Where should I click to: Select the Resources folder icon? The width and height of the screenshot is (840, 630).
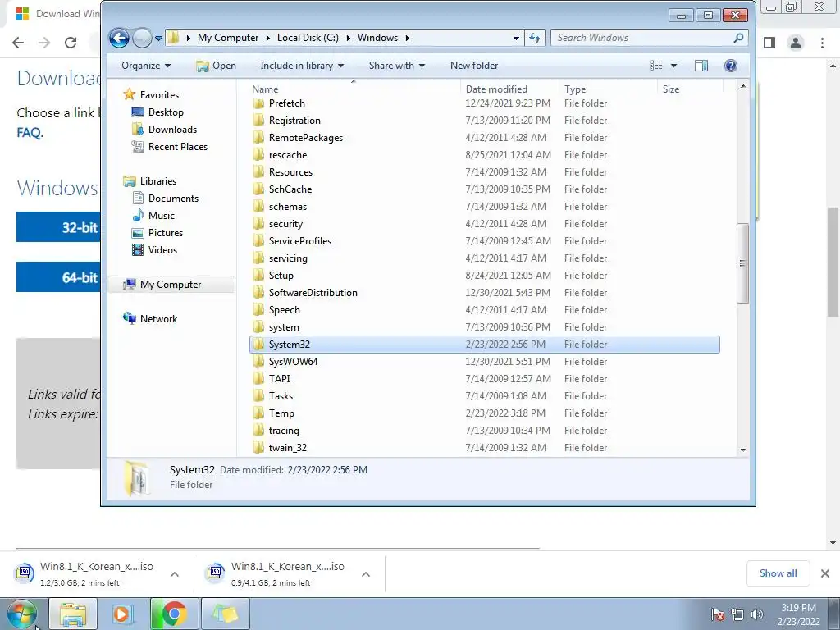[258, 172]
